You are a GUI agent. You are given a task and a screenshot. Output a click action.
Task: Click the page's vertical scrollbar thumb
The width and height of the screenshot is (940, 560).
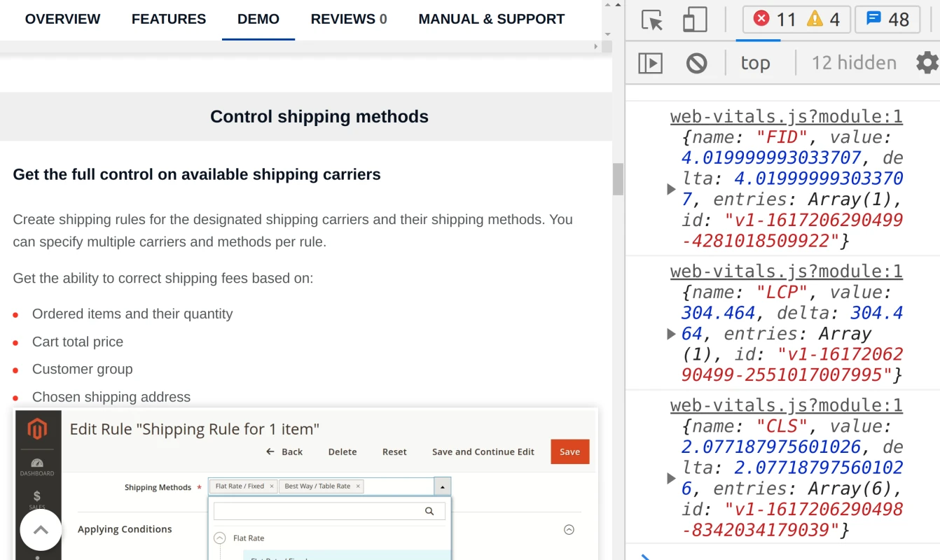pos(618,179)
